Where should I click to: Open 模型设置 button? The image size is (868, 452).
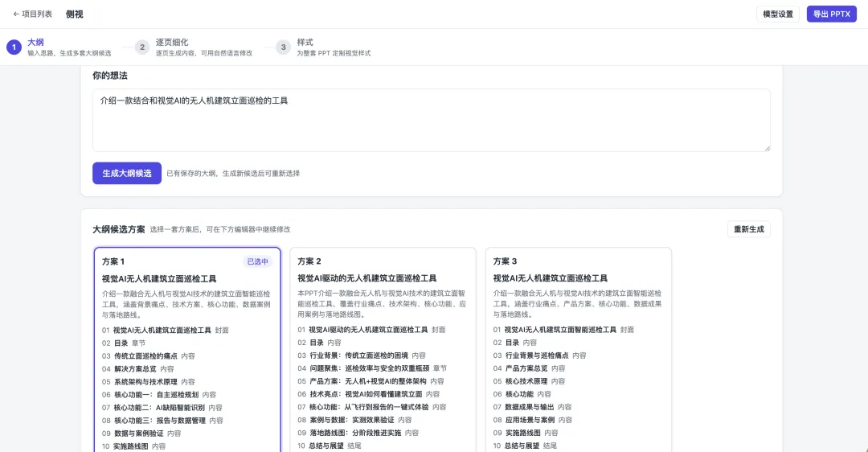click(x=778, y=14)
